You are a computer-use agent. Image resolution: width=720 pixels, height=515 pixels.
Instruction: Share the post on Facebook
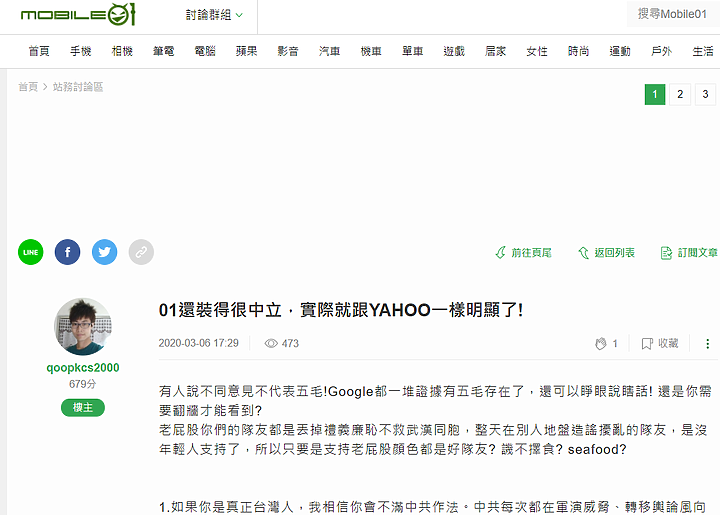[68, 252]
